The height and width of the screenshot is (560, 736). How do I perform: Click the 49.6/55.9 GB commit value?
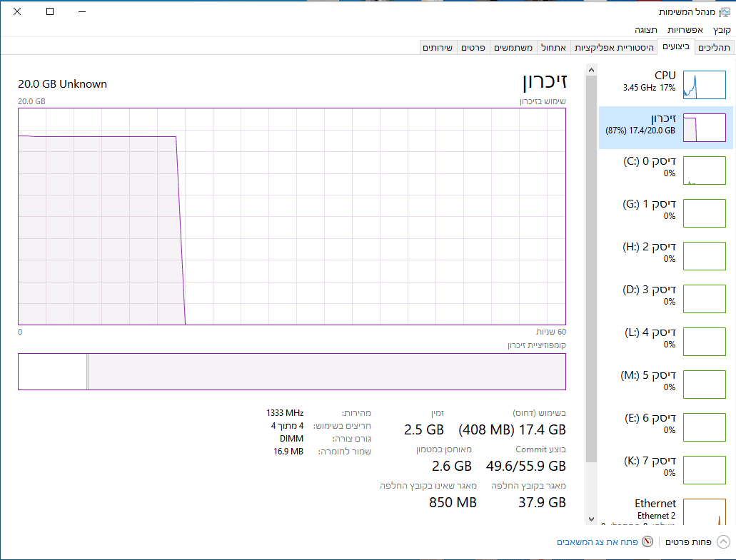pyautogui.click(x=525, y=467)
